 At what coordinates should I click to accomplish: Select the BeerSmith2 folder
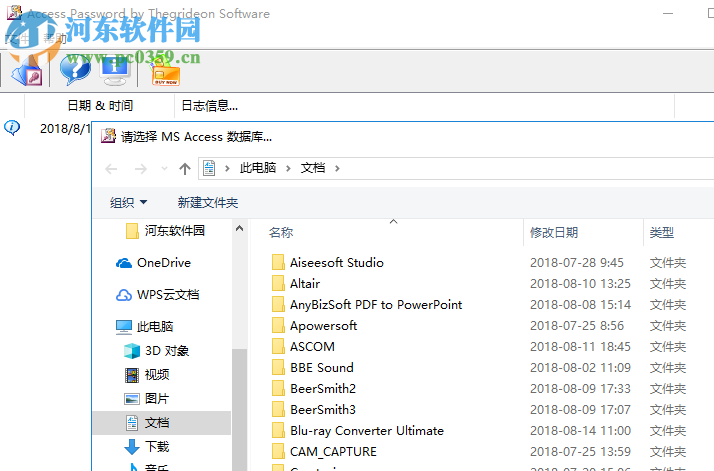[323, 389]
